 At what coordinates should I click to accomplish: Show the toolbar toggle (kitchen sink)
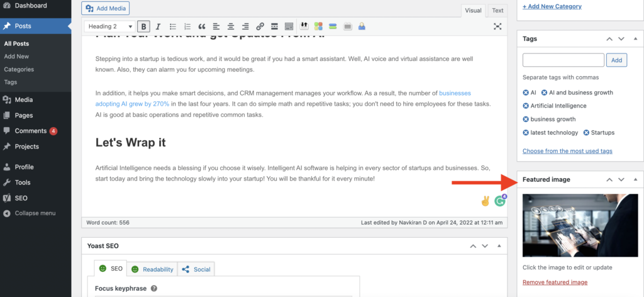[x=289, y=26]
